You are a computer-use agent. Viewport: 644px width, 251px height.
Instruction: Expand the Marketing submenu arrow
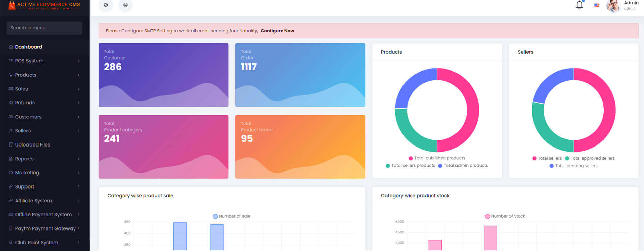(78, 173)
